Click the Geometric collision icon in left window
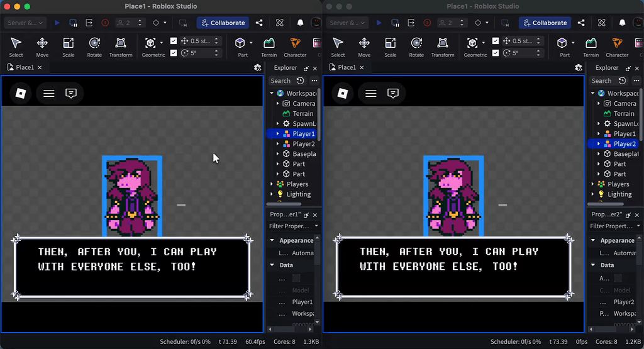The image size is (644, 349). [x=150, y=43]
